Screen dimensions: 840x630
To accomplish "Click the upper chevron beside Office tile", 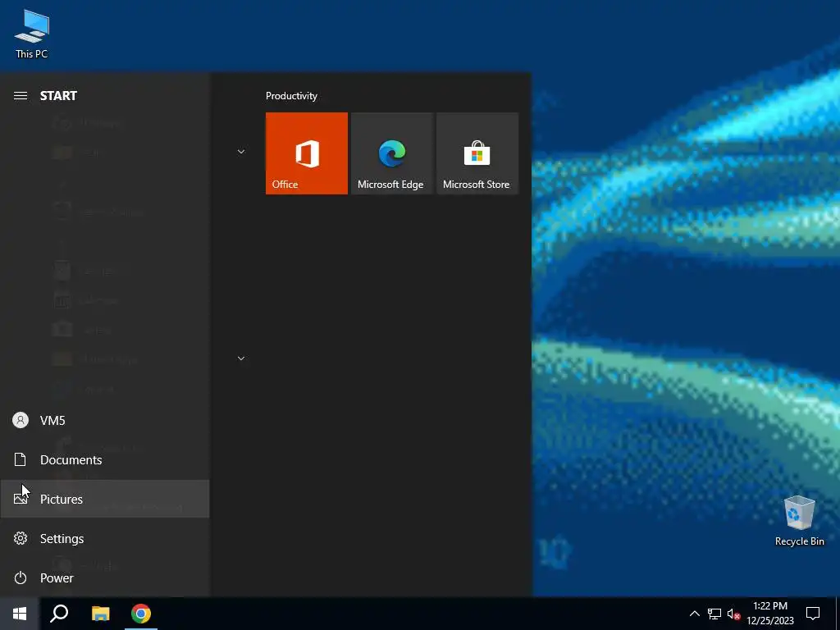I will click(x=241, y=152).
